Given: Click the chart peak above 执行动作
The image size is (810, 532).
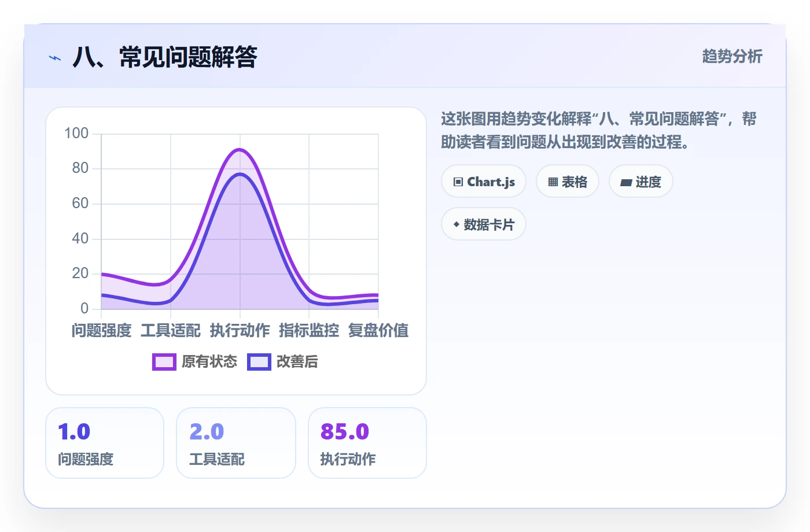Looking at the screenshot, I should click(240, 150).
